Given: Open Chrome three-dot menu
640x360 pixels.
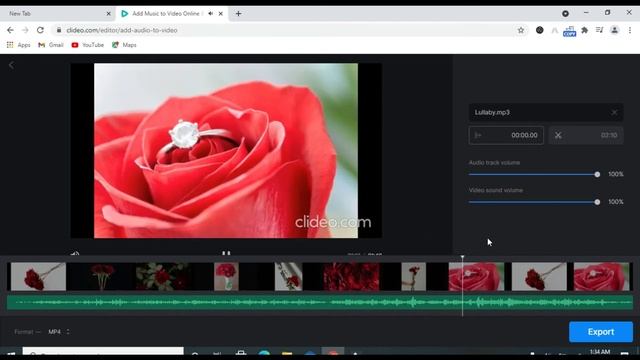Looking at the screenshot, I should point(630,30).
